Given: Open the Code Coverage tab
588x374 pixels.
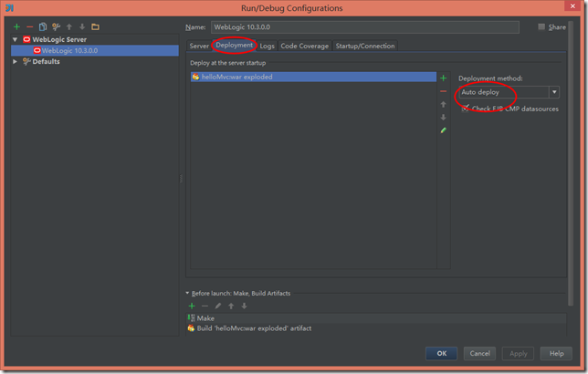Looking at the screenshot, I should (305, 46).
